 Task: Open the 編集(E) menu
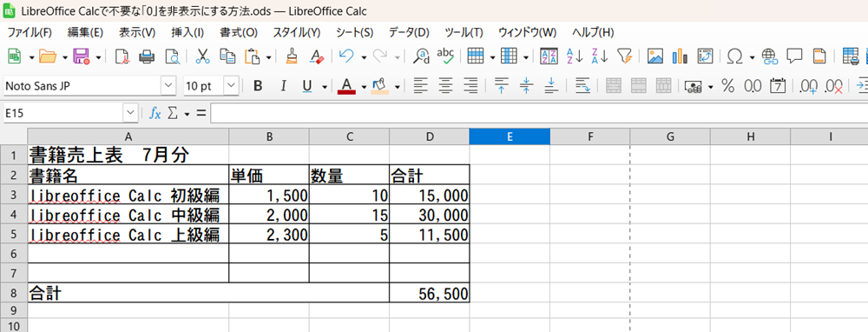point(85,32)
